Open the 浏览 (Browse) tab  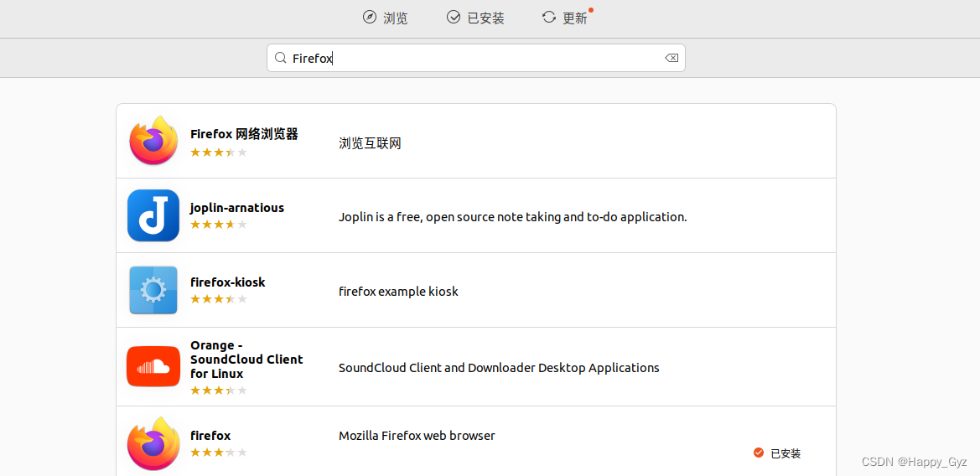(x=385, y=18)
